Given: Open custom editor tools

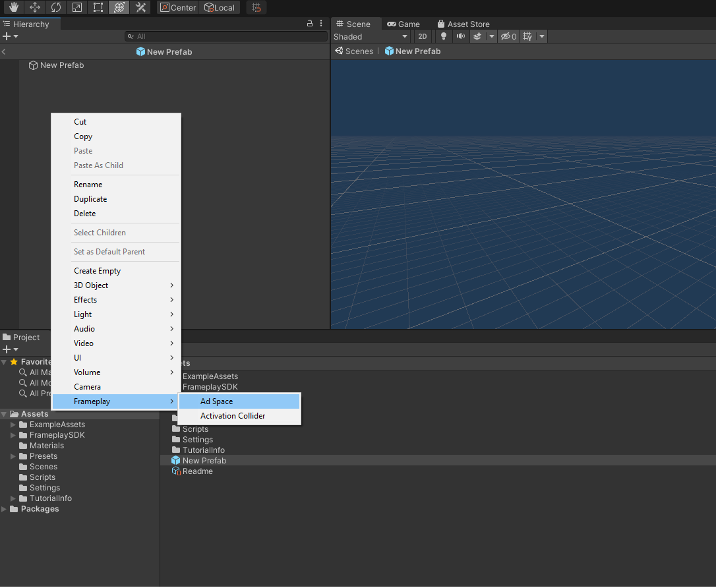Looking at the screenshot, I should (x=140, y=7).
